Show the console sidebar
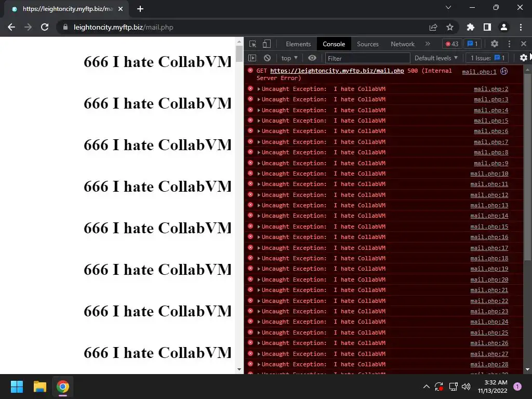Image resolution: width=532 pixels, height=399 pixels. (252, 58)
